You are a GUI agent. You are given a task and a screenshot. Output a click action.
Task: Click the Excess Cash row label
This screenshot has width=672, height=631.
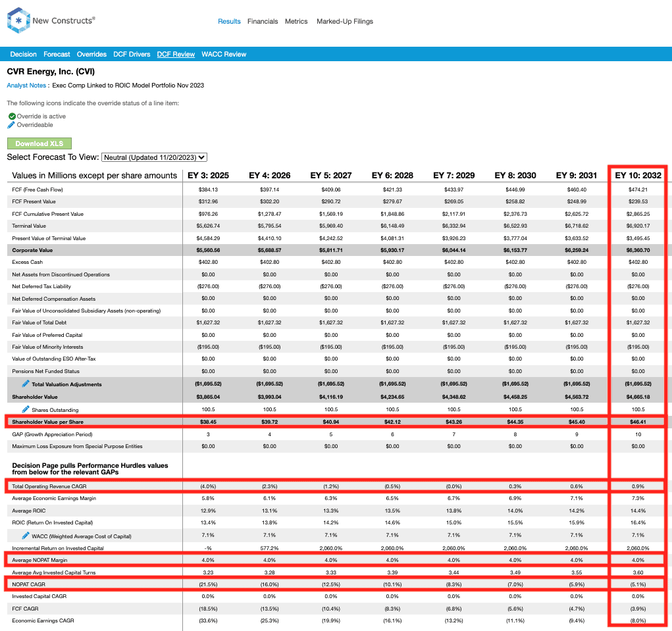coord(28,262)
